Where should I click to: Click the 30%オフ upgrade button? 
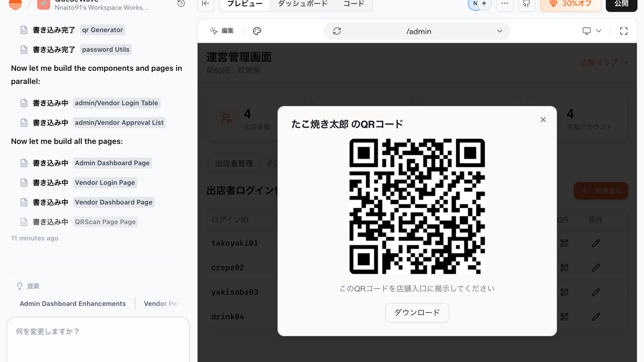tap(571, 4)
